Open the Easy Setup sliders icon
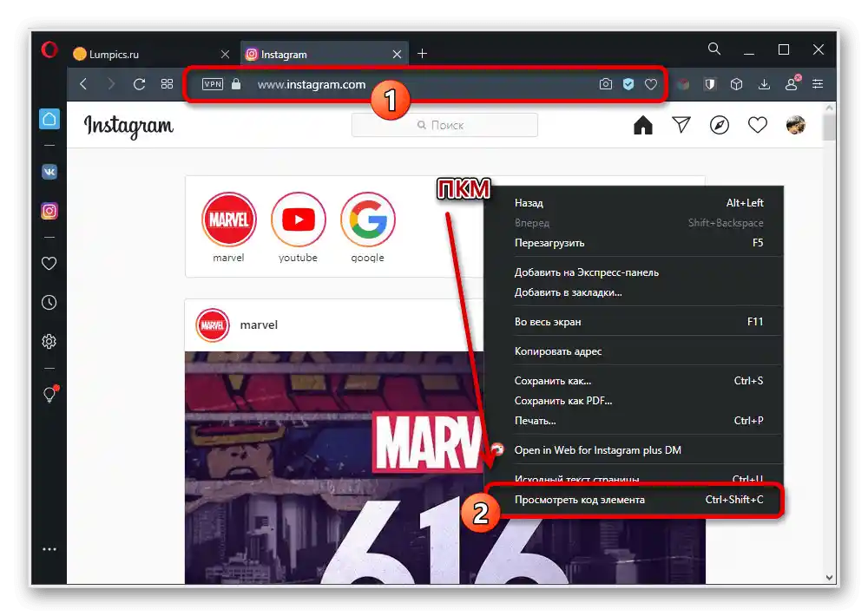Screen dimensions: 868x616 [x=819, y=84]
